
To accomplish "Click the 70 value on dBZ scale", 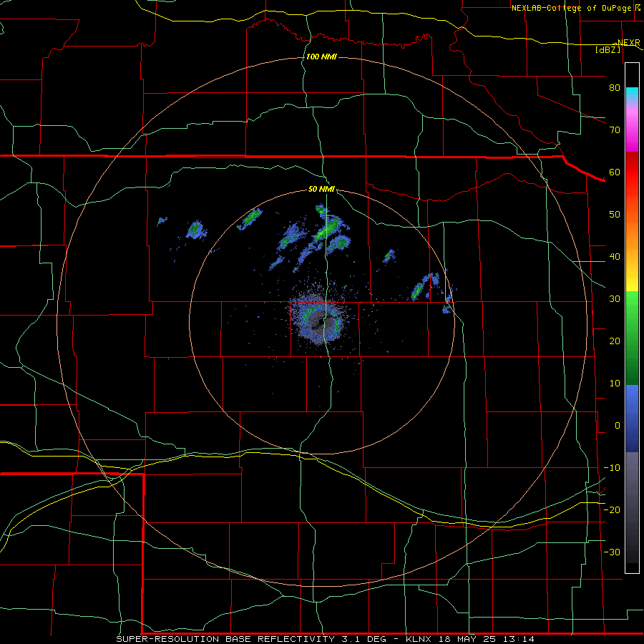I will coord(615,130).
